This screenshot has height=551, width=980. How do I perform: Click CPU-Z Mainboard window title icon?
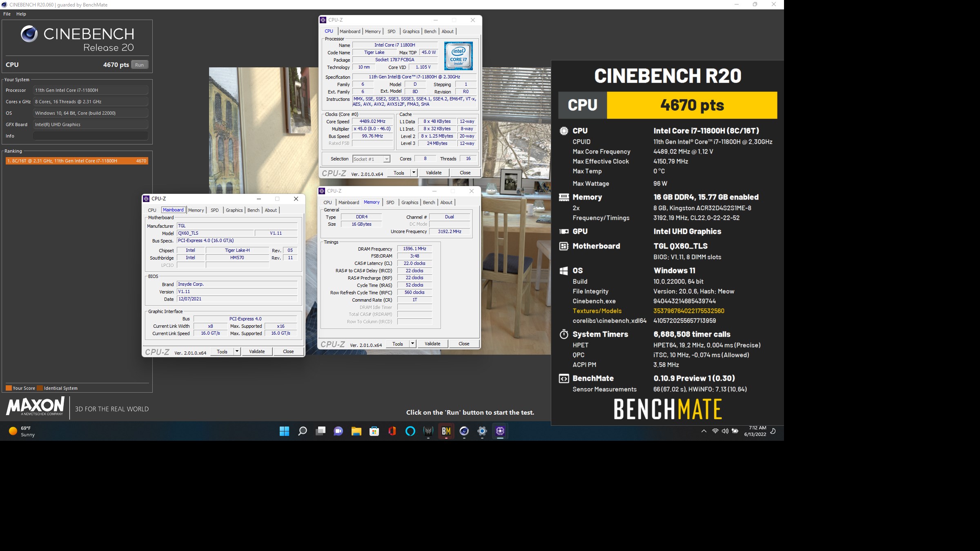click(x=146, y=199)
